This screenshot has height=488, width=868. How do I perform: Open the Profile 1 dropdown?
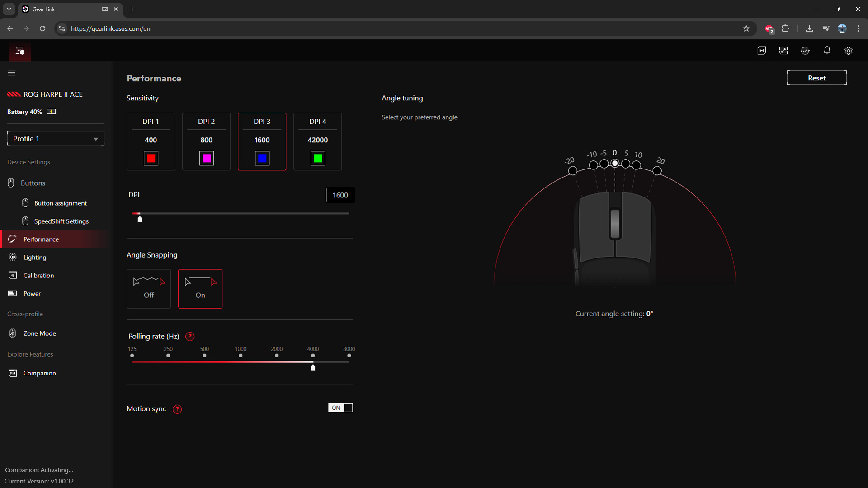[x=55, y=138]
